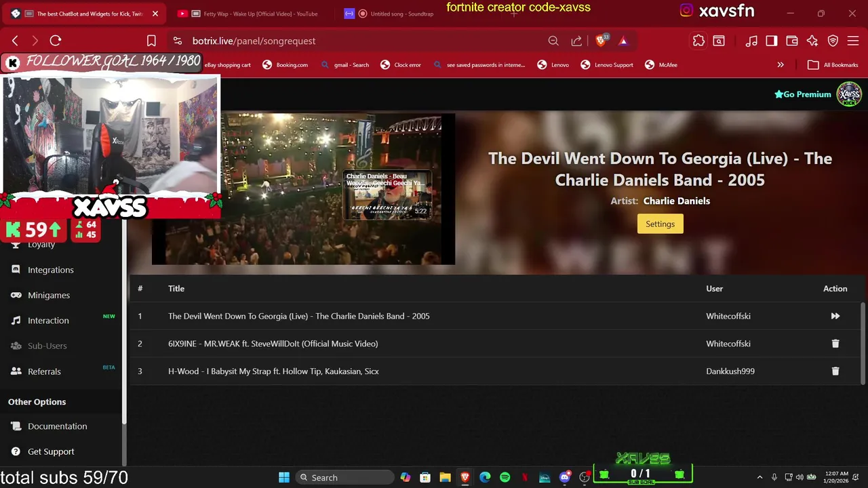Image resolution: width=868 pixels, height=488 pixels.
Task: Open the user avatar menu top right
Action: pos(849,94)
